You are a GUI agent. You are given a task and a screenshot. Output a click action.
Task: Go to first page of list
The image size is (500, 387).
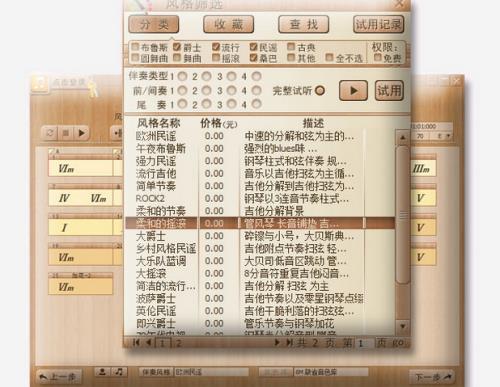pos(136,342)
